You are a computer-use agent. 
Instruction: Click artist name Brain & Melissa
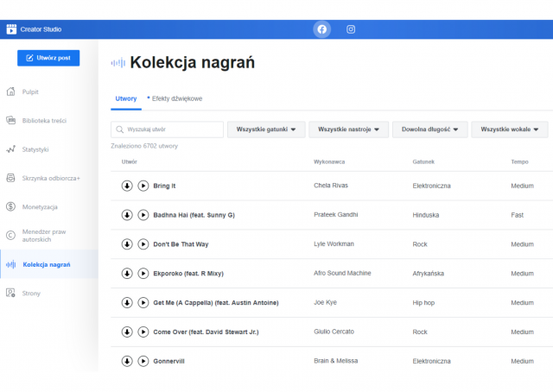(x=336, y=361)
